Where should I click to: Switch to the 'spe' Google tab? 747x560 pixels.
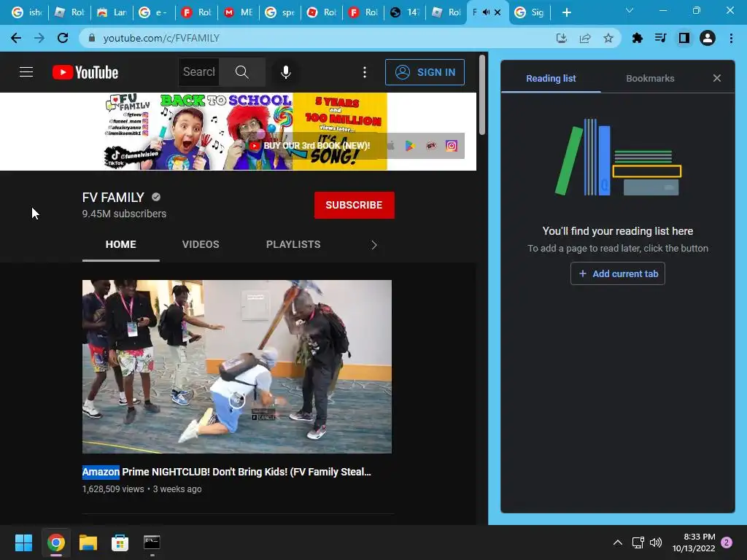(x=281, y=12)
